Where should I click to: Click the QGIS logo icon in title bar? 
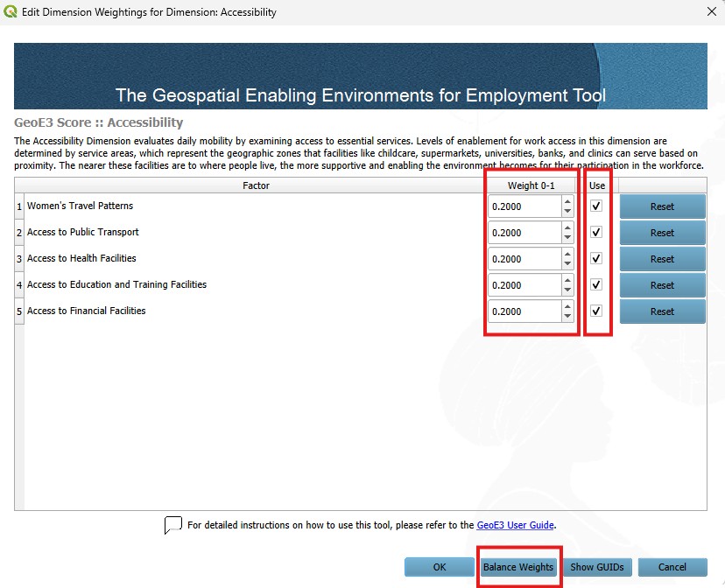11,11
